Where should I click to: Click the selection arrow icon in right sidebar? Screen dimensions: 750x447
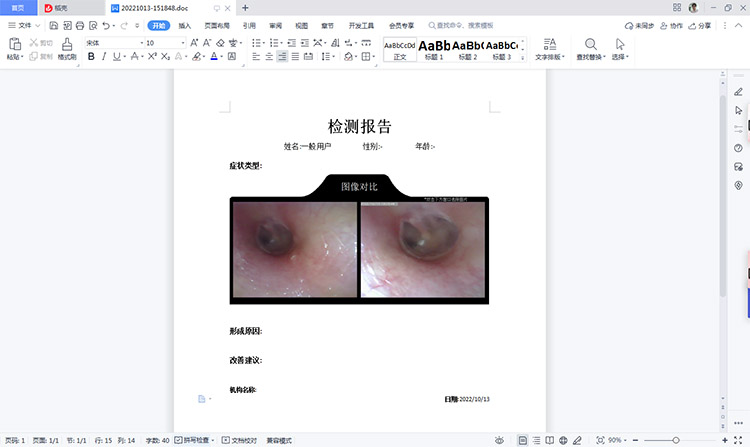pyautogui.click(x=739, y=110)
